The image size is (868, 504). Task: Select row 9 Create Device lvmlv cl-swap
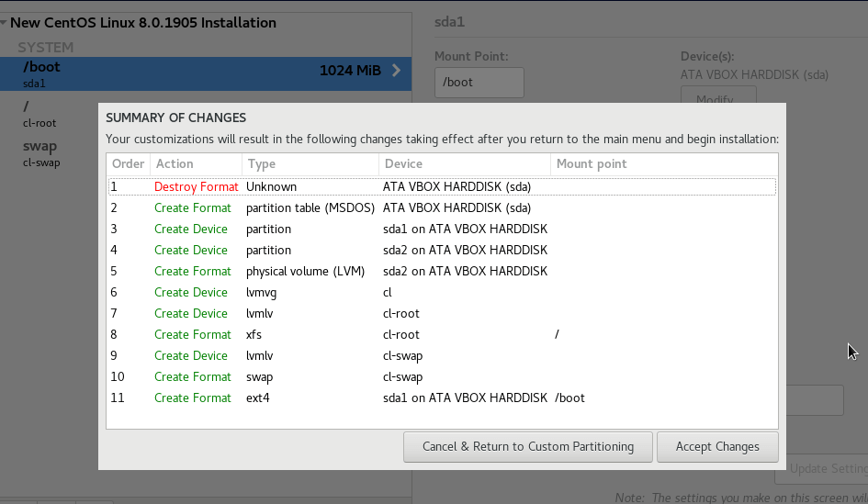coord(443,355)
